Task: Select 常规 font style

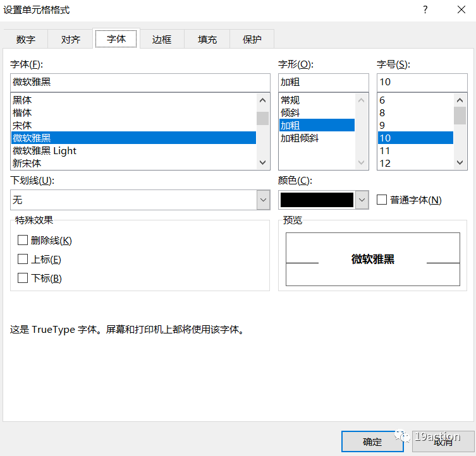Action: tap(317, 100)
